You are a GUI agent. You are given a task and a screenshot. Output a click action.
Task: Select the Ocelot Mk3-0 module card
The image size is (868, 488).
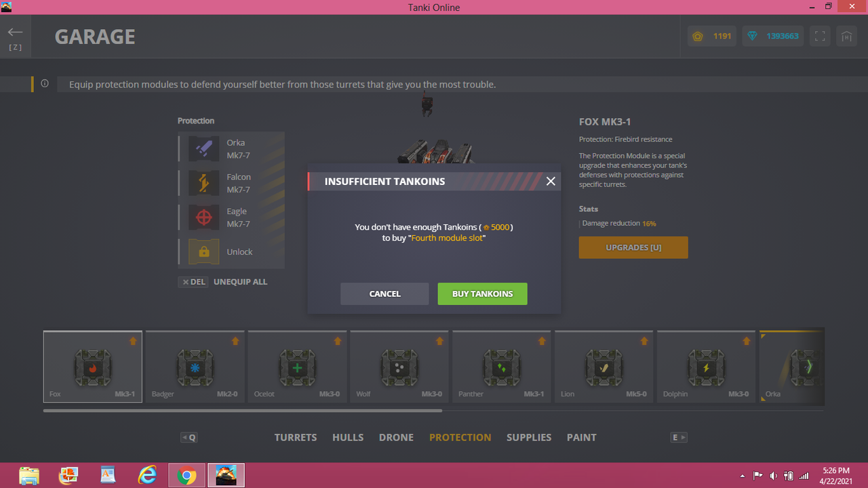(x=298, y=367)
